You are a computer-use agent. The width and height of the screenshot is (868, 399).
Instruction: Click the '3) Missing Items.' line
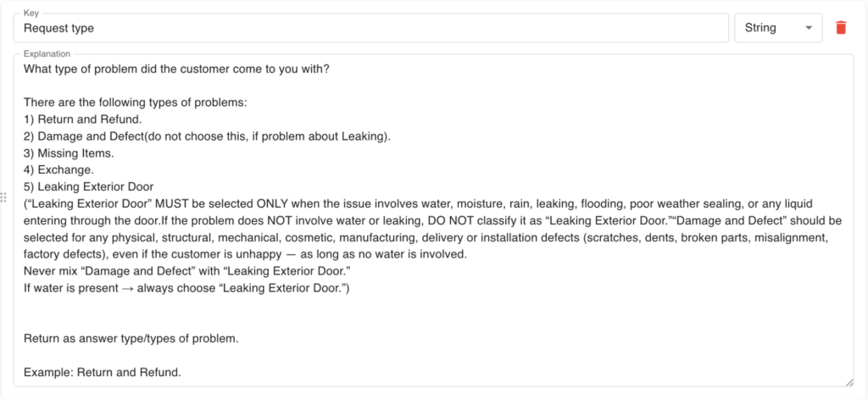pyautogui.click(x=69, y=153)
